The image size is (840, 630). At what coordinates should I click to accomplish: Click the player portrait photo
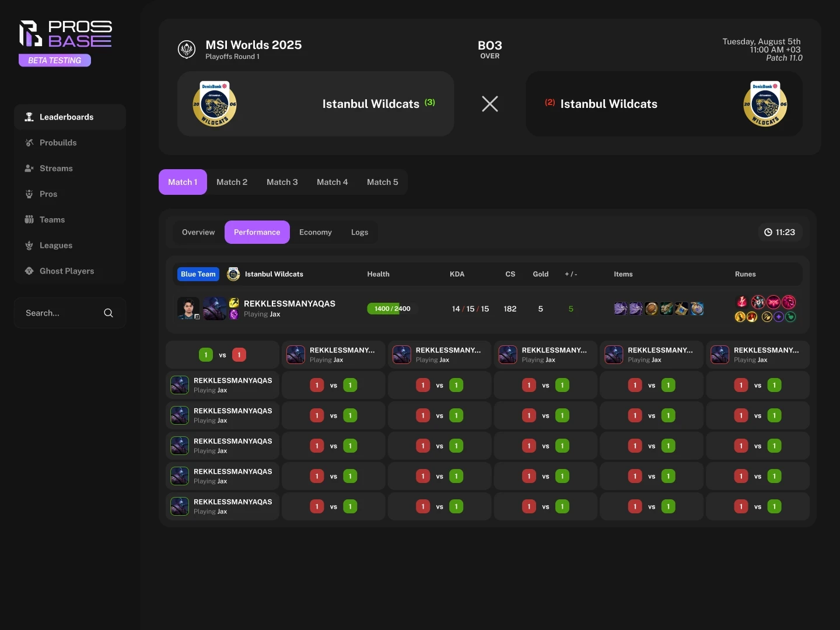coord(188,309)
